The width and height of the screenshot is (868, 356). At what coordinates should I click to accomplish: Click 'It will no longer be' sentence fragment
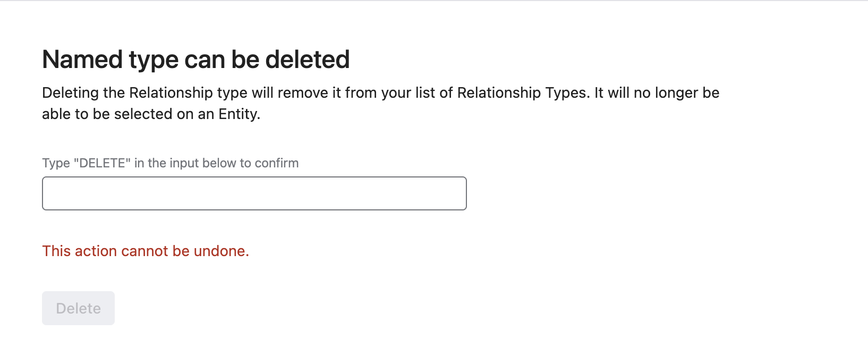657,93
